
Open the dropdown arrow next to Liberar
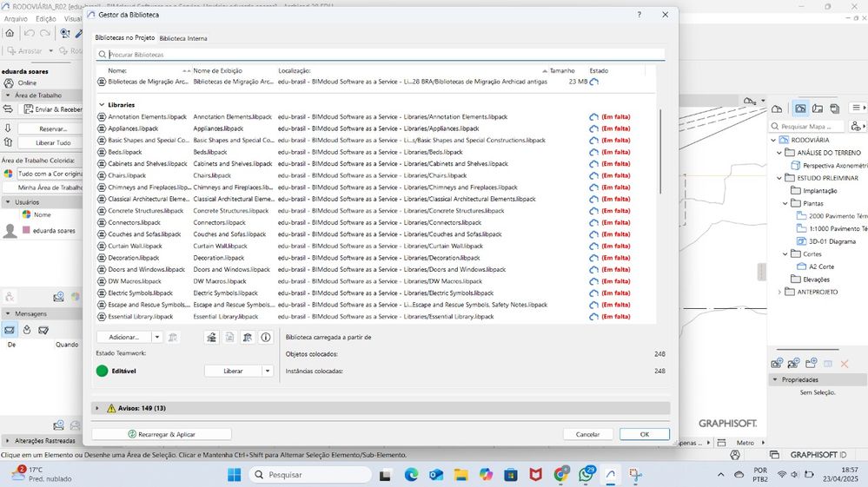tap(268, 371)
